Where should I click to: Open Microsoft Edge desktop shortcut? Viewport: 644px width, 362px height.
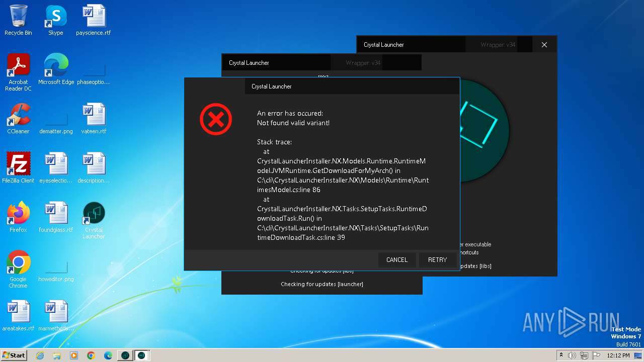[x=56, y=69]
